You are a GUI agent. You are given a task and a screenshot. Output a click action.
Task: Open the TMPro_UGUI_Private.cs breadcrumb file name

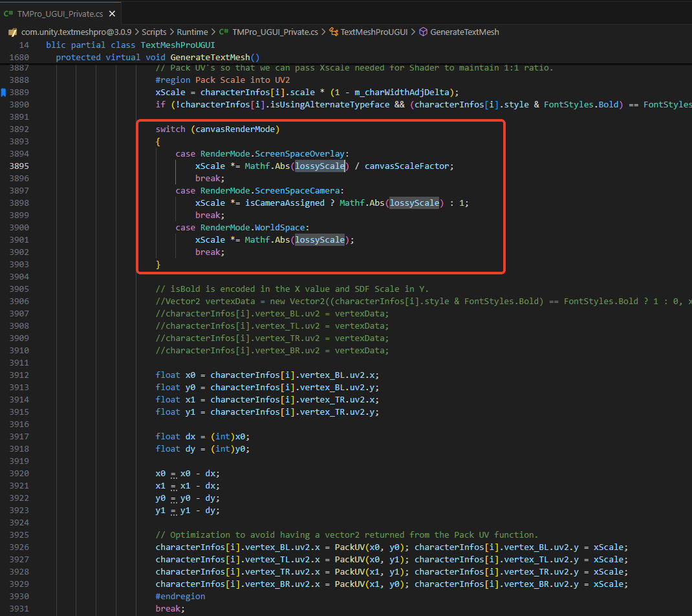[275, 32]
